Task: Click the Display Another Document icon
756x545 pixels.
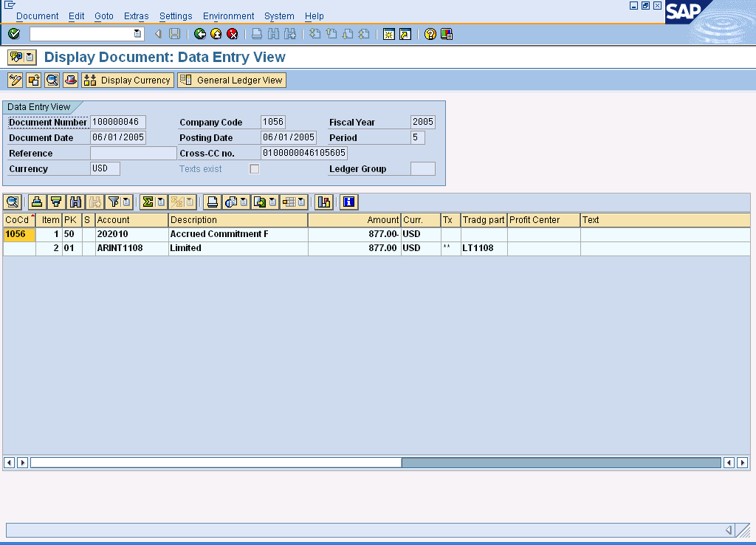Action: 34,80
